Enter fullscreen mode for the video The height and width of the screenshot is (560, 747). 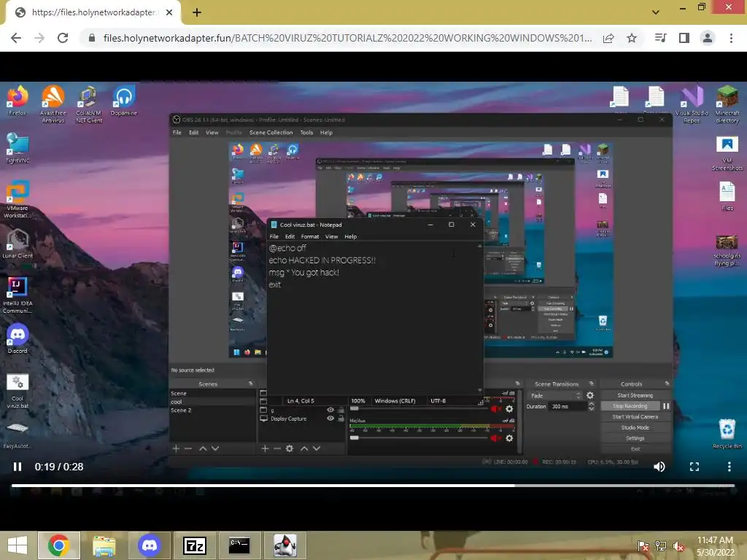694,467
